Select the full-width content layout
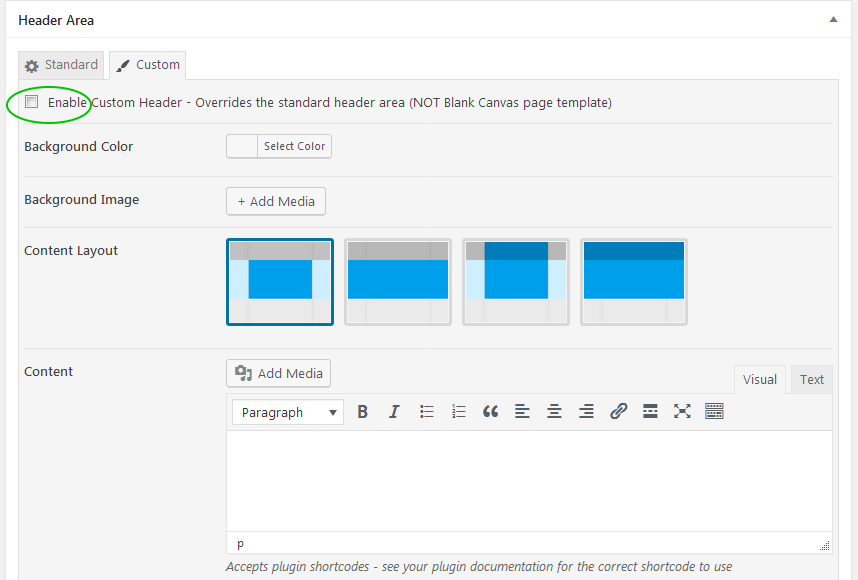Viewport: 858px width, 580px height. [633, 282]
